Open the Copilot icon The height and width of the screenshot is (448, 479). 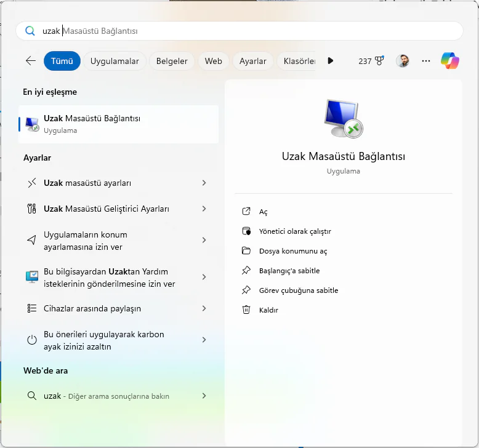pos(449,61)
